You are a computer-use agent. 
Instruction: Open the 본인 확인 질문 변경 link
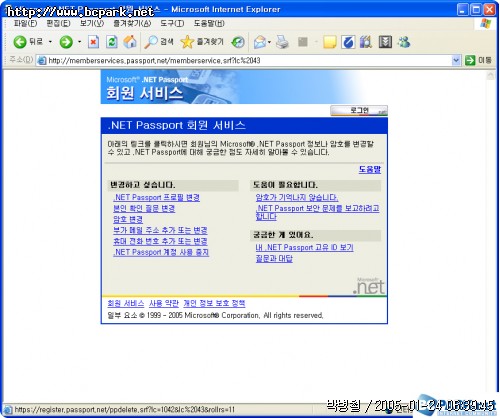point(144,208)
